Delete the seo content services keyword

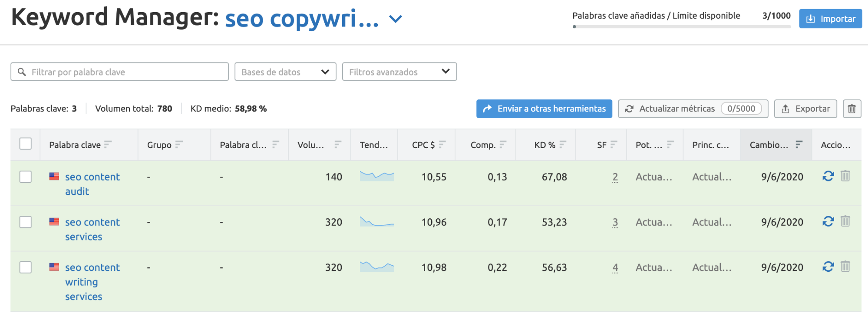845,221
